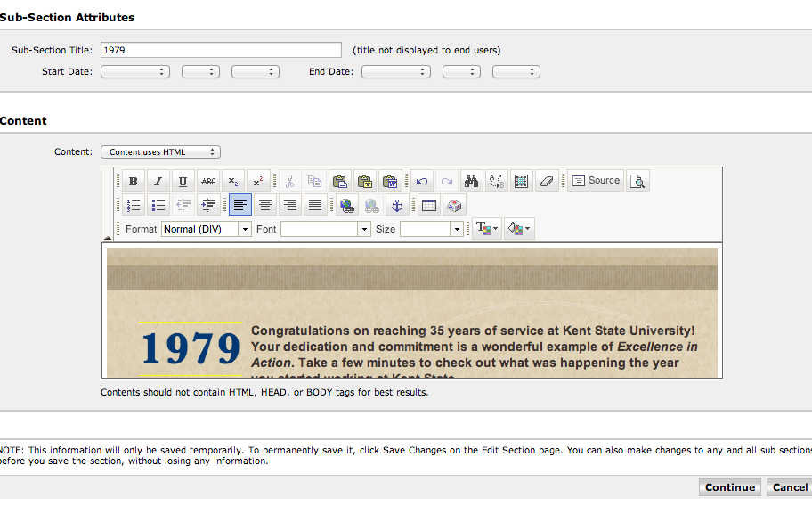Apply Strikethrough formatting
Screen dimensions: 812x506
click(x=208, y=181)
